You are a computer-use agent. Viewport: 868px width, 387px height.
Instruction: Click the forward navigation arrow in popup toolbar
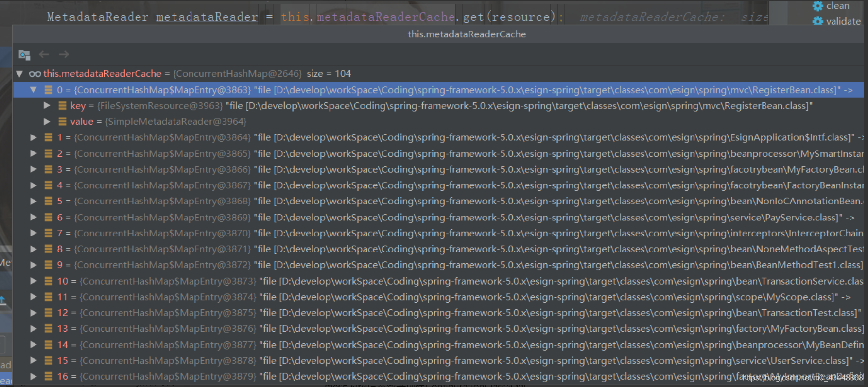click(x=64, y=54)
